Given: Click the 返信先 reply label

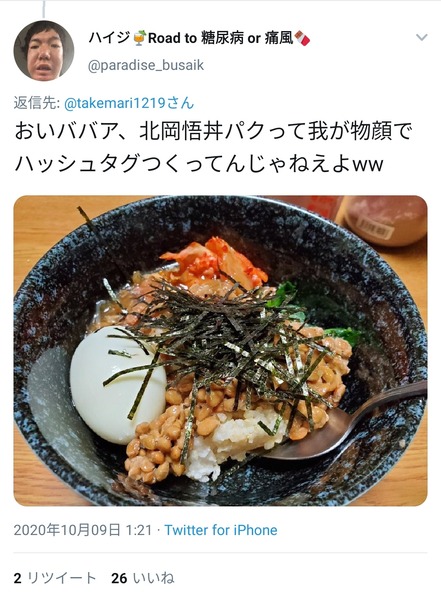Looking at the screenshot, I should click(36, 103).
